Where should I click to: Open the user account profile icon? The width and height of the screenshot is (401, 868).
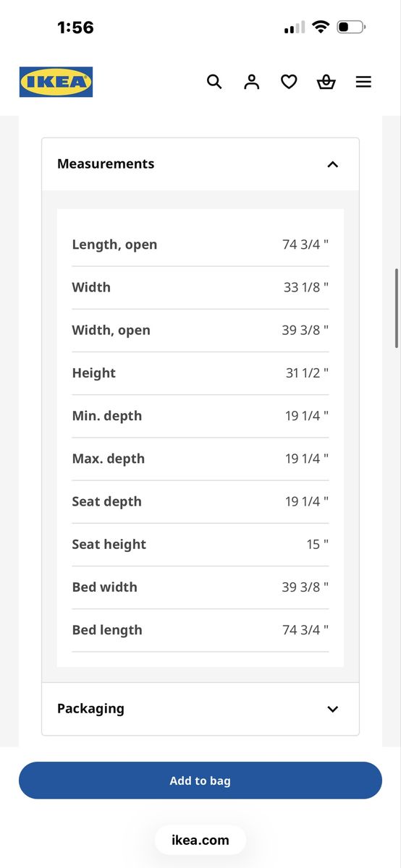251,82
